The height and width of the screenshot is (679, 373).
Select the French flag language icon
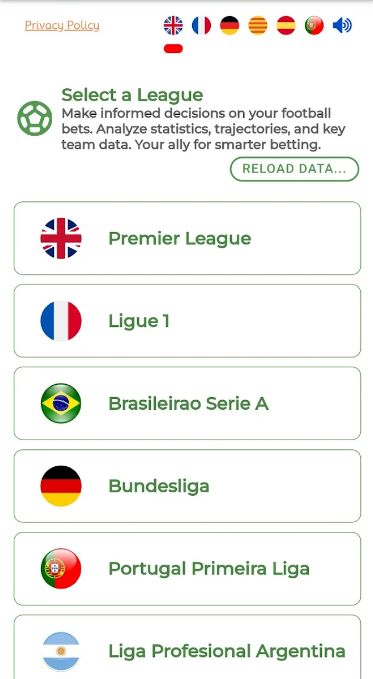coord(201,26)
